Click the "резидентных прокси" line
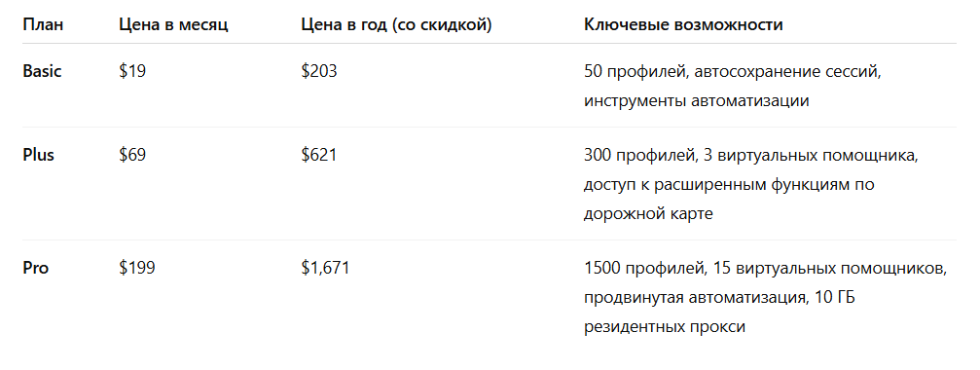This screenshot has height=370, width=980. point(665,327)
